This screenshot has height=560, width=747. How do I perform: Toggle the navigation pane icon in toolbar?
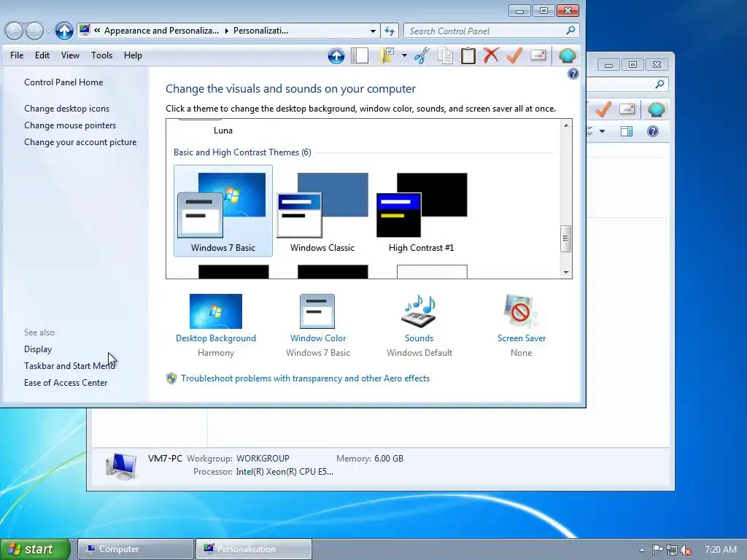point(360,55)
